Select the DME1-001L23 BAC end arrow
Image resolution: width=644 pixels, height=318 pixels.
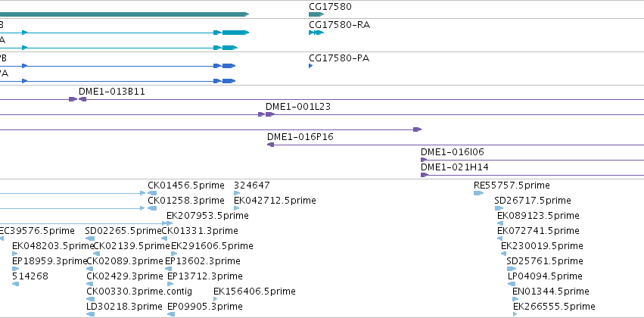tap(269, 114)
